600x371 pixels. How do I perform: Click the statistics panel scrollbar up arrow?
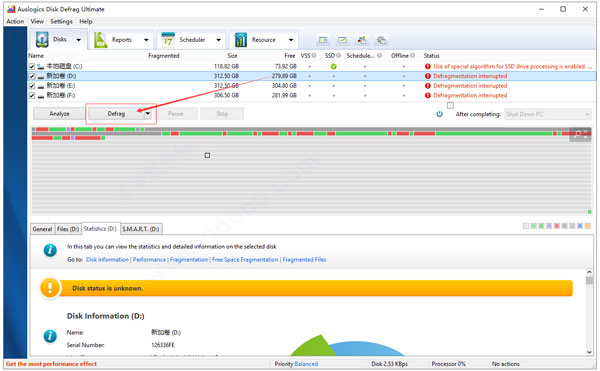point(589,272)
